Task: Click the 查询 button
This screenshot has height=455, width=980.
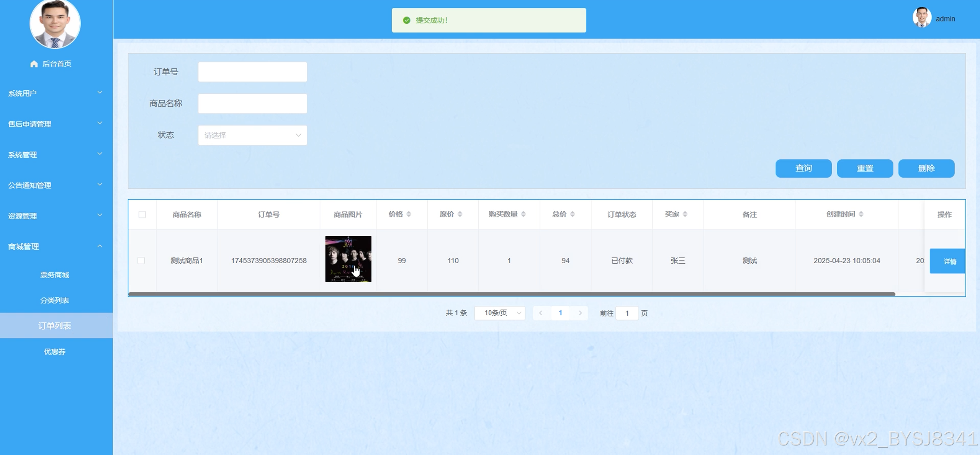Action: pyautogui.click(x=803, y=168)
